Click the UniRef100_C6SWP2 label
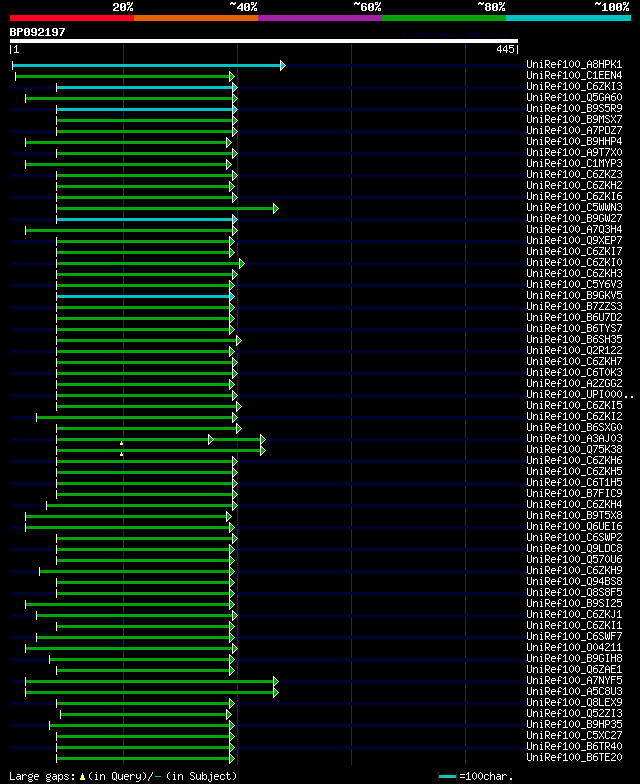Viewport: 640px width, 784px height. click(x=574, y=538)
